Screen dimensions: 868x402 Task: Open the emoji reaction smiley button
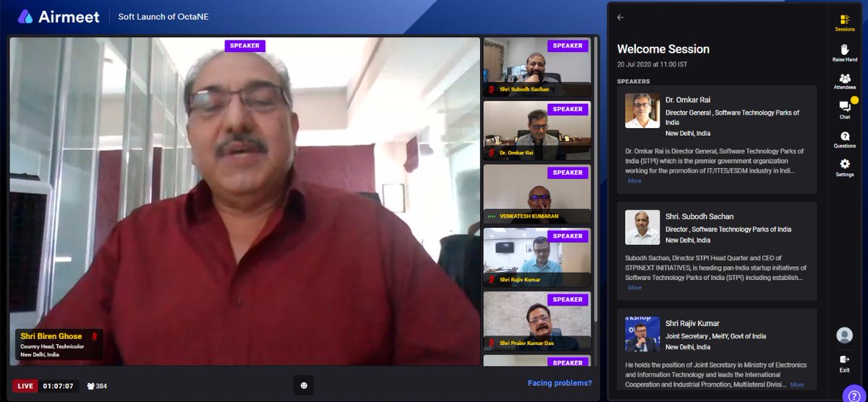coord(303,385)
